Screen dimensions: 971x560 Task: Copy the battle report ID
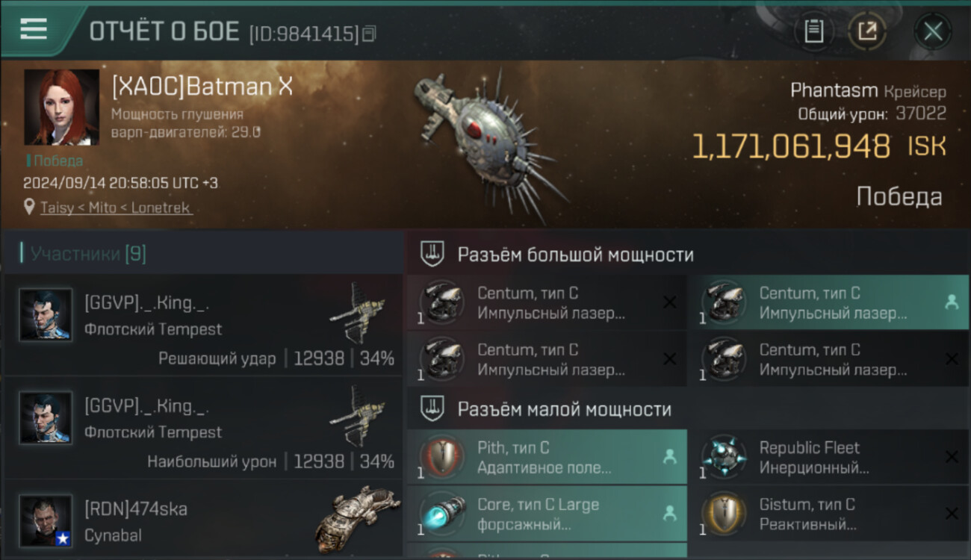[370, 34]
